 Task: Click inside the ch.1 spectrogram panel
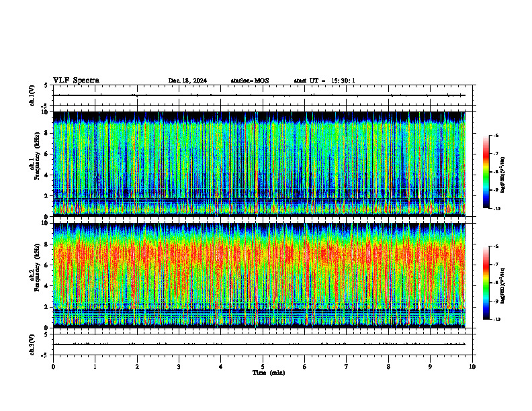(259, 164)
